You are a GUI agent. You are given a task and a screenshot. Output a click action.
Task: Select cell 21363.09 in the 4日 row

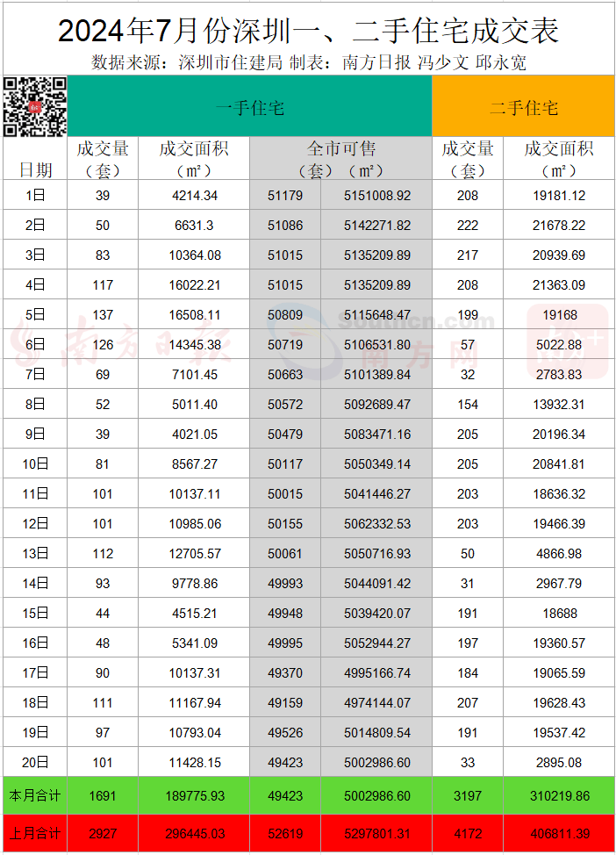coord(559,284)
